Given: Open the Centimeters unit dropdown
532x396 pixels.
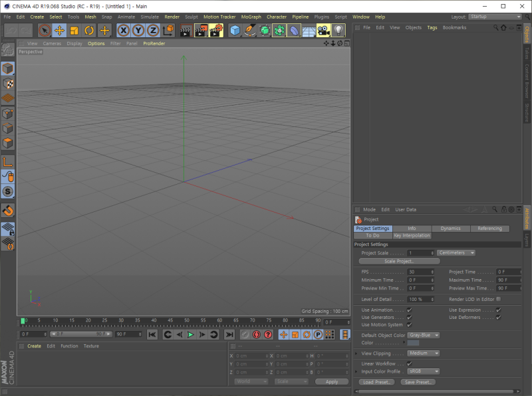Looking at the screenshot, I should 456,253.
